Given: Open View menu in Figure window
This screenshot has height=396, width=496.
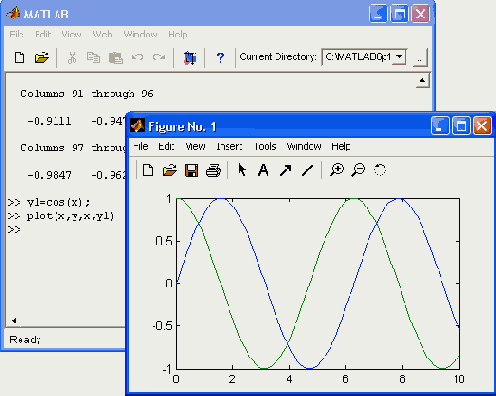Looking at the screenshot, I should [195, 146].
